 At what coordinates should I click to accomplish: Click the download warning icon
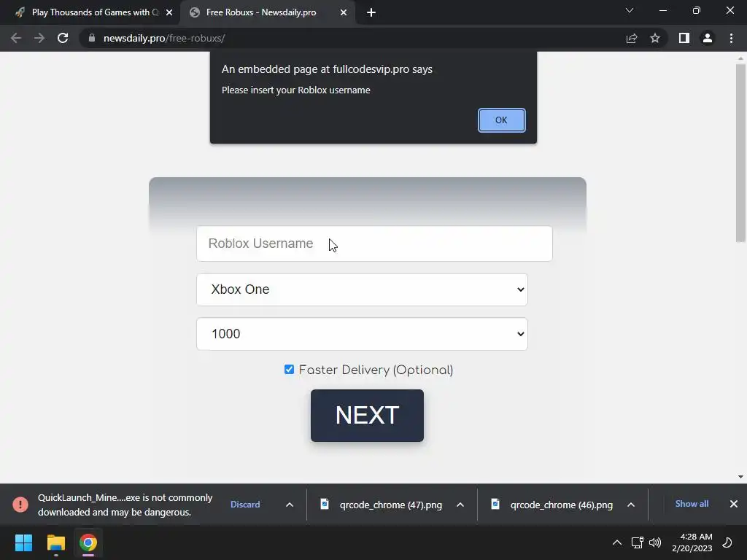point(20,505)
